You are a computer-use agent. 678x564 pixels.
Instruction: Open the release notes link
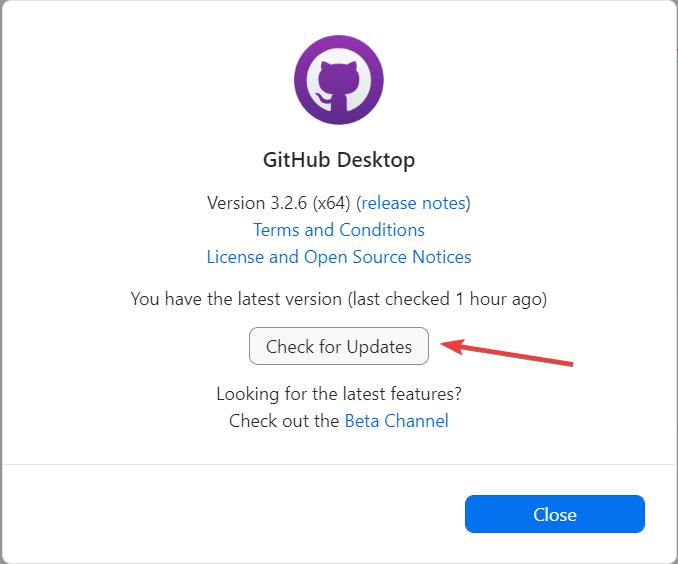click(413, 203)
